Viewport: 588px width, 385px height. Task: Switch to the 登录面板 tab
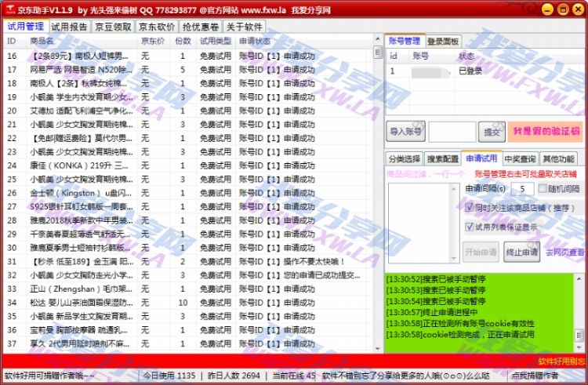[443, 42]
